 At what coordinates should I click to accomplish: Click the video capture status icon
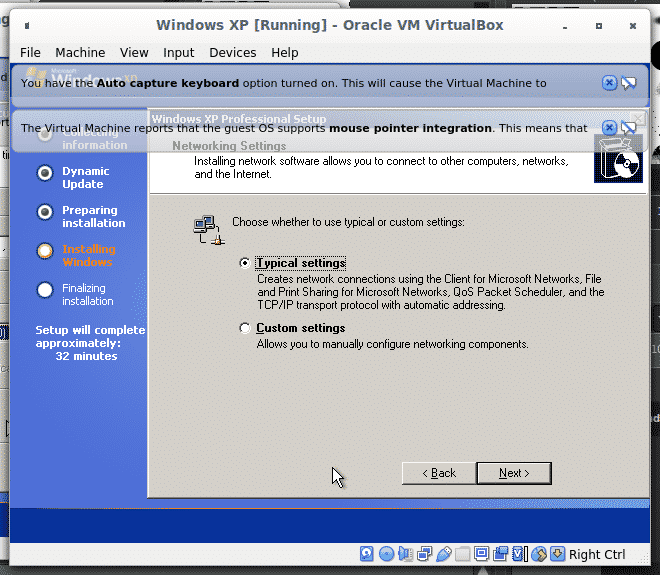point(500,554)
